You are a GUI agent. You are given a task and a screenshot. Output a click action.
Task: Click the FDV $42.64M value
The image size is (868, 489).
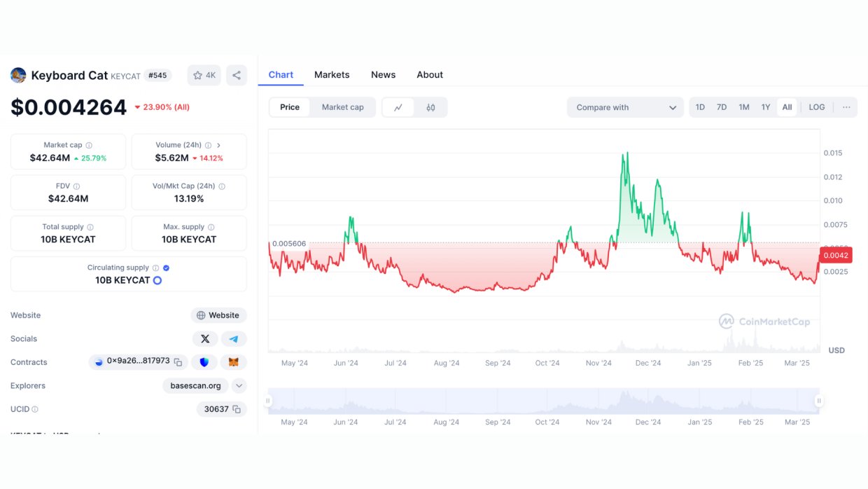pos(69,199)
